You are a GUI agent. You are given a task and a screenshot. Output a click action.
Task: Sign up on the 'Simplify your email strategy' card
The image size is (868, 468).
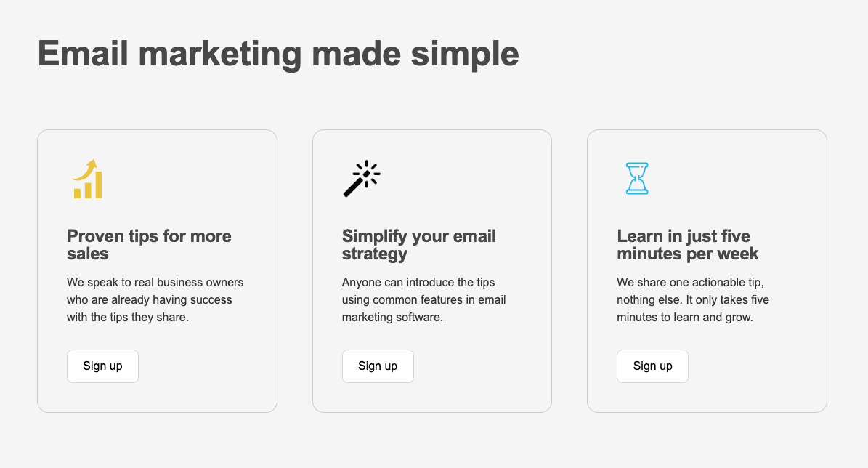pyautogui.click(x=378, y=366)
